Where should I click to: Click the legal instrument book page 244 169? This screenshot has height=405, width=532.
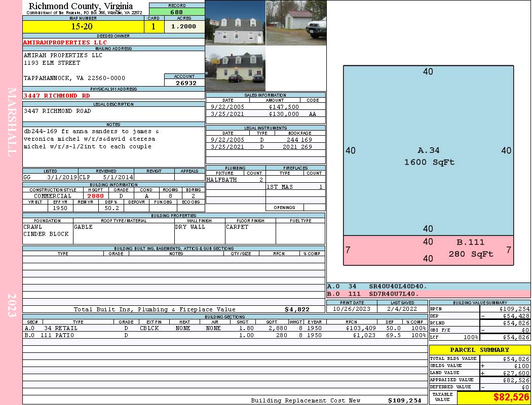point(299,140)
